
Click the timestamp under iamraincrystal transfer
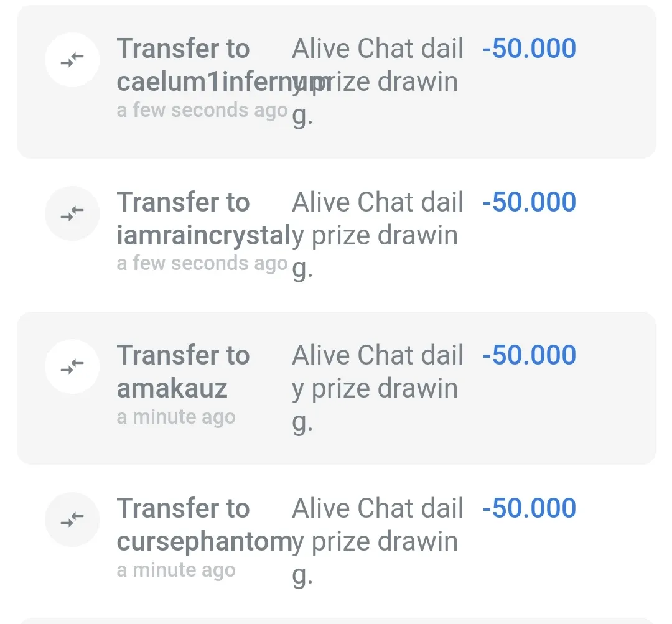(202, 264)
